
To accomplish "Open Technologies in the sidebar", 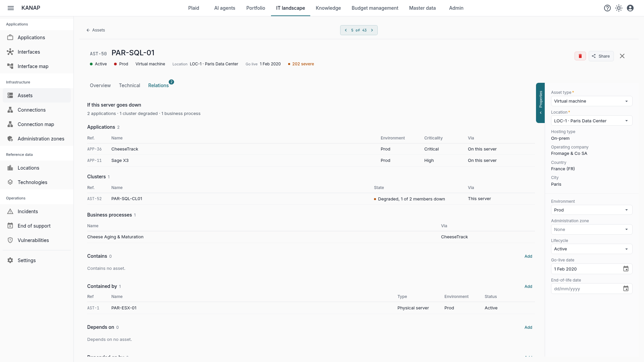I will tap(37, 182).
